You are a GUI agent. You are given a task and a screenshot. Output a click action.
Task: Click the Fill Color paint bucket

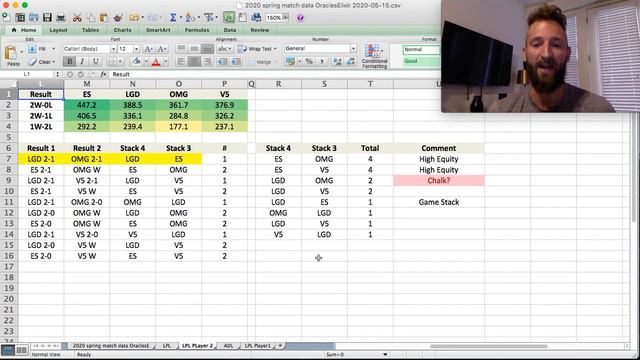pyautogui.click(x=136, y=62)
